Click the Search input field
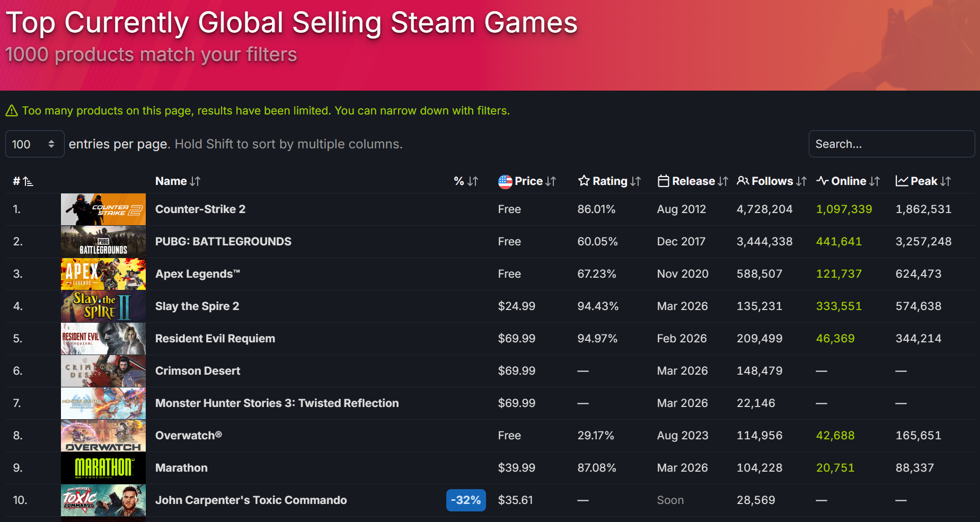The height and width of the screenshot is (522, 980). tap(891, 144)
